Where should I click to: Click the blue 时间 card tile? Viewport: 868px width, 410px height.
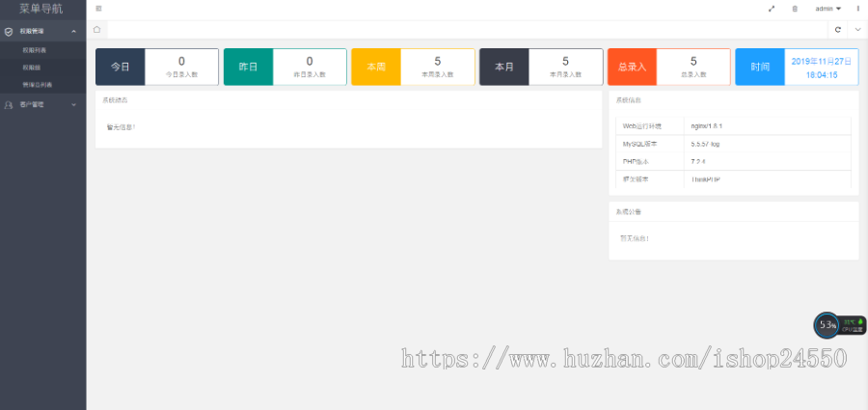pos(760,67)
